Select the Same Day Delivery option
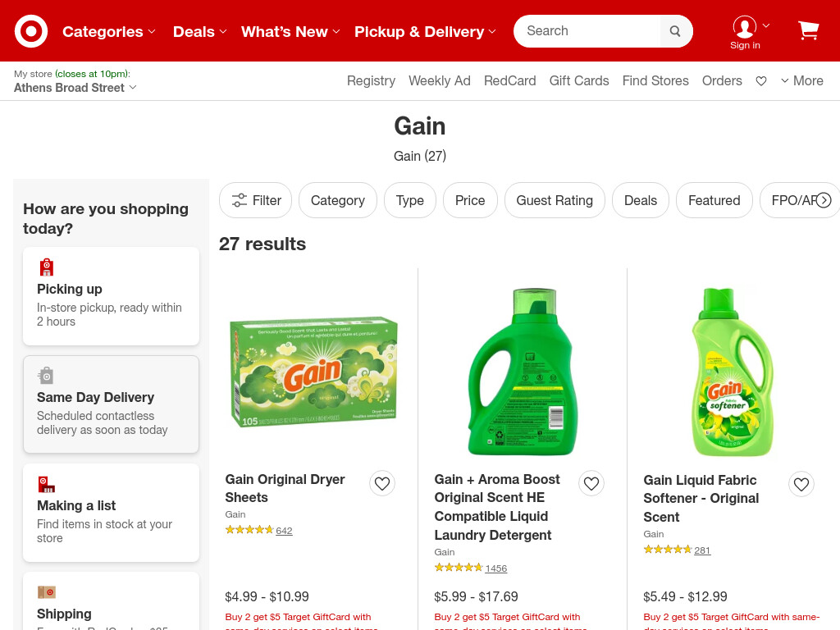This screenshot has width=840, height=630. pyautogui.click(x=111, y=404)
